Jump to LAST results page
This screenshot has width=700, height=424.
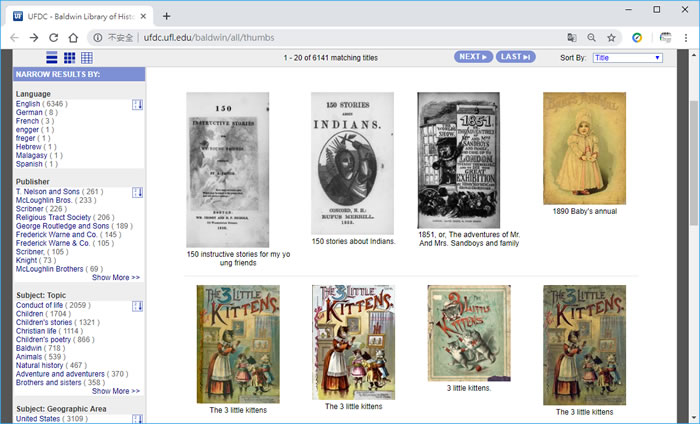pos(516,57)
